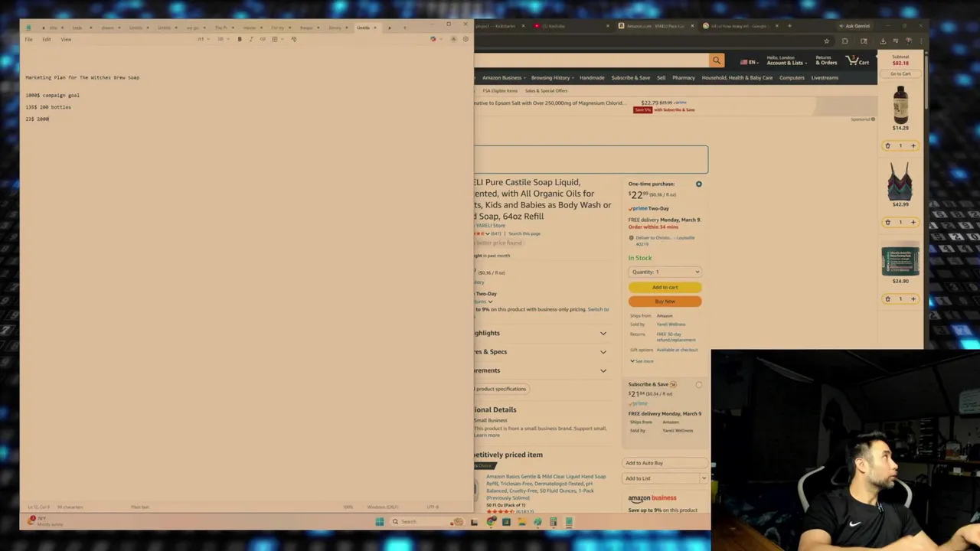Screen dimensions: 980x551
Task: Switch to the YouTube browser tab
Action: tap(570, 26)
